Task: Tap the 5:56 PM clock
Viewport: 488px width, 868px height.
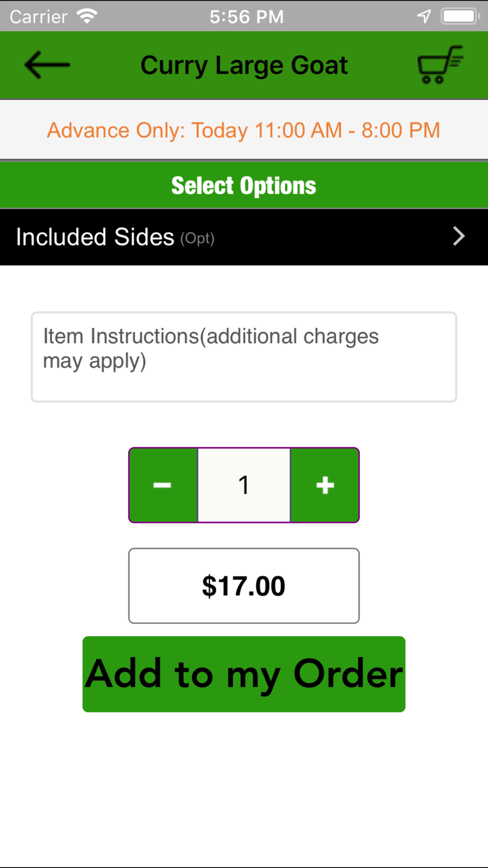Action: [246, 17]
